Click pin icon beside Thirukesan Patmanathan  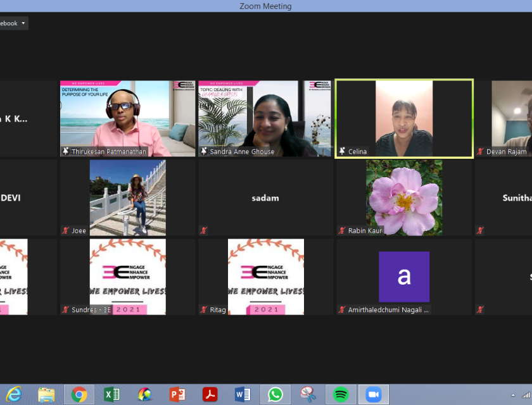tap(65, 152)
